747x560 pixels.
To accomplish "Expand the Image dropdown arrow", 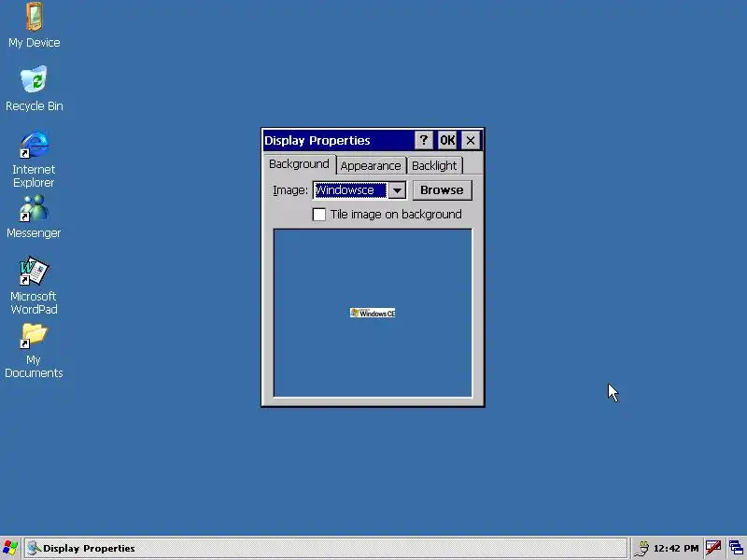I will click(x=397, y=190).
